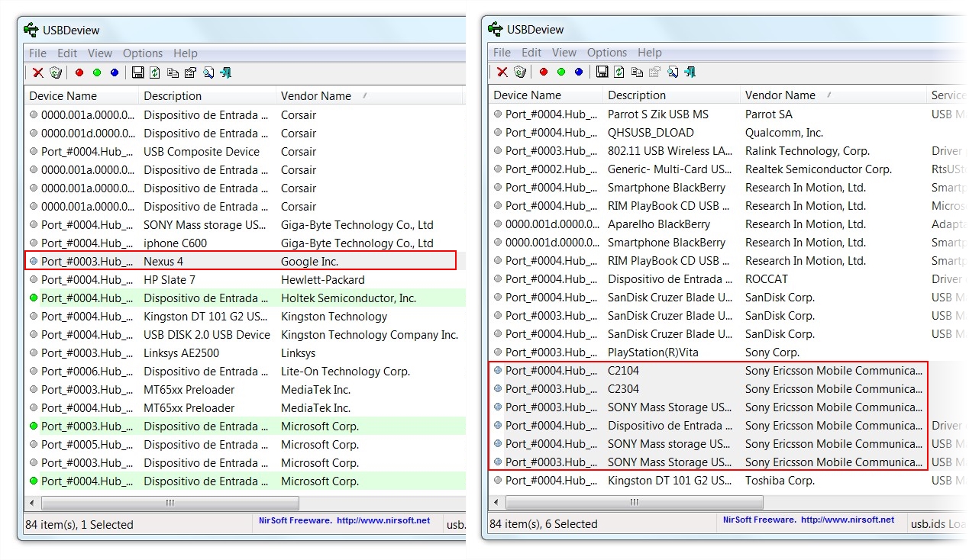Click the left scroll arrow in left window
This screenshot has height=560, width=969.
(x=32, y=504)
